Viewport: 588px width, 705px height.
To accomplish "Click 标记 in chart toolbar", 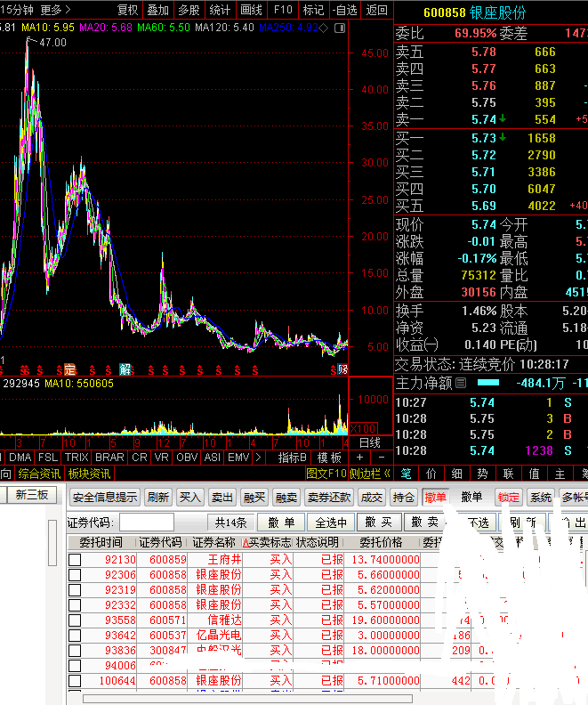I will [313, 10].
